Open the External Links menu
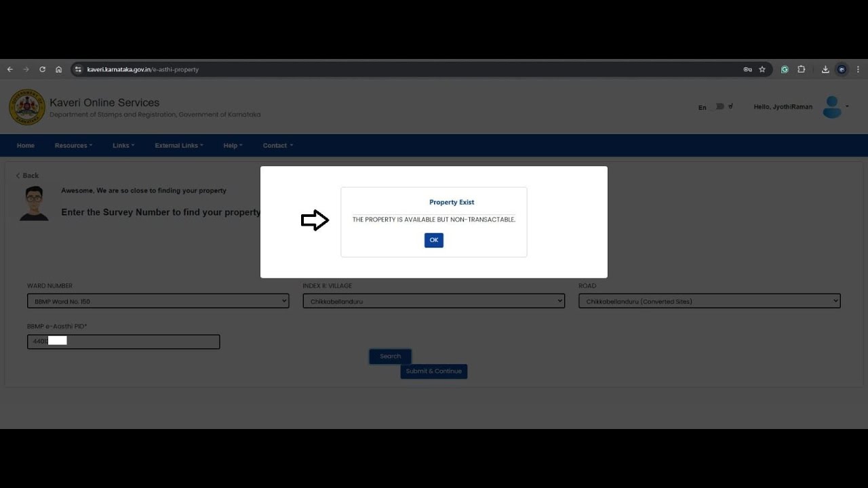The height and width of the screenshot is (488, 868). (x=179, y=146)
